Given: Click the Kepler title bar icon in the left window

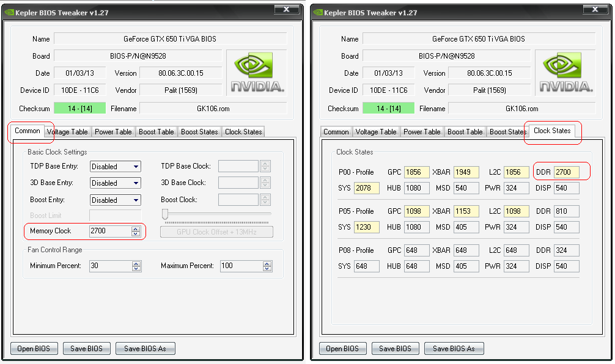Looking at the screenshot, I should [9, 13].
